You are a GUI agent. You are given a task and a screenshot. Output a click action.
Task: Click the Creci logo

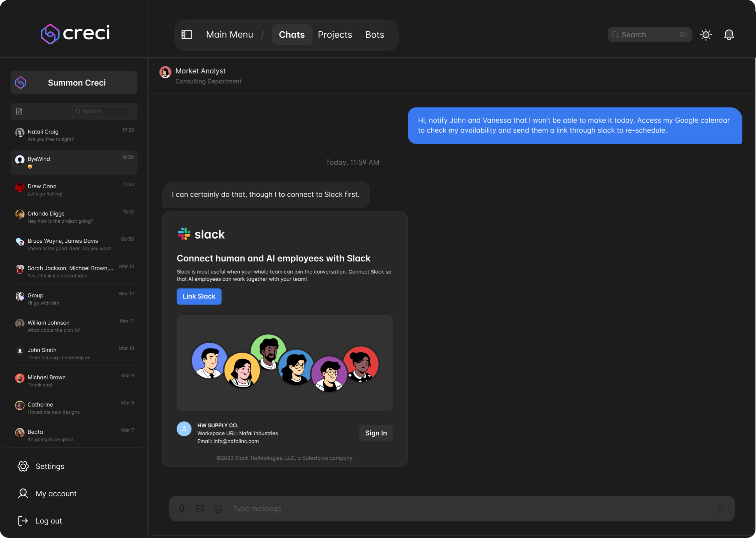(x=75, y=33)
